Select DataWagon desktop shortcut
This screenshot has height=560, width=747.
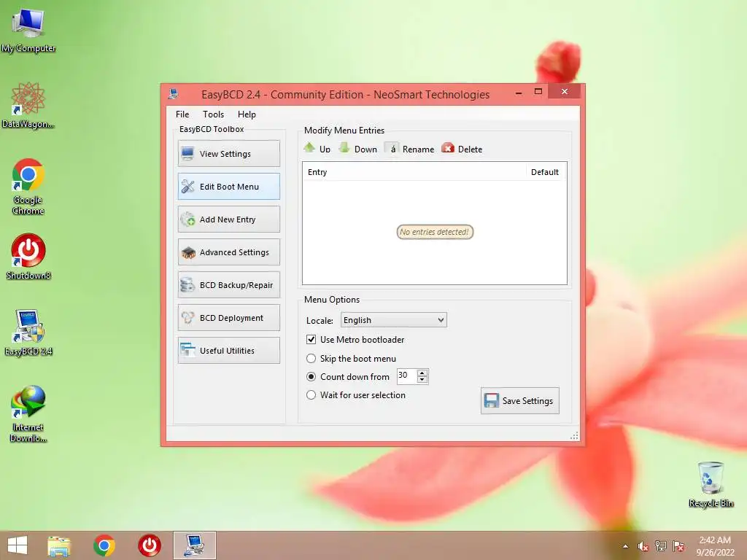(x=28, y=105)
